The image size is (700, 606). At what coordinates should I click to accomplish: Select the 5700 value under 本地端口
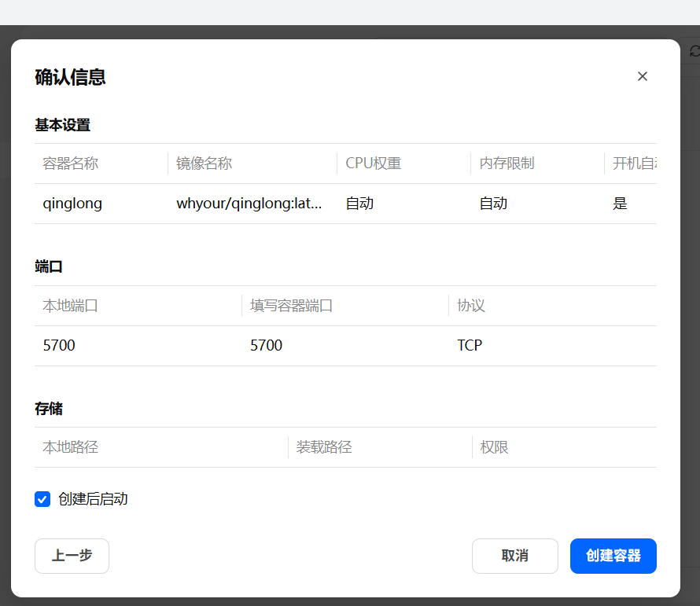pos(59,346)
